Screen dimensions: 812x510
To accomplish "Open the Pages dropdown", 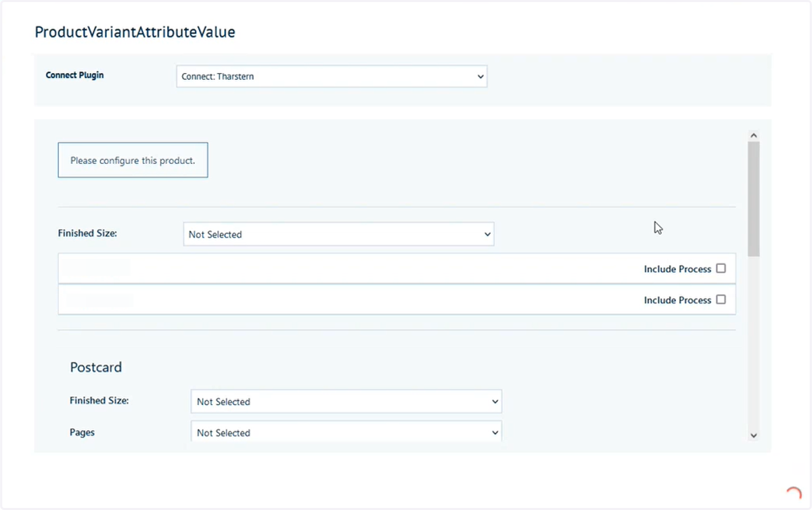I will (x=346, y=433).
